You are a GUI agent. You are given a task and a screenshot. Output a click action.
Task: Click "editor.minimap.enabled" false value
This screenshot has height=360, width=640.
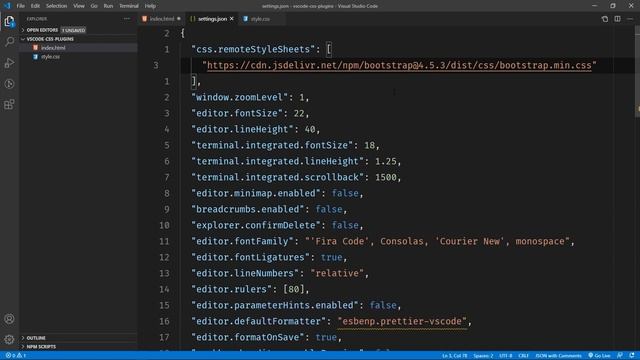point(345,193)
